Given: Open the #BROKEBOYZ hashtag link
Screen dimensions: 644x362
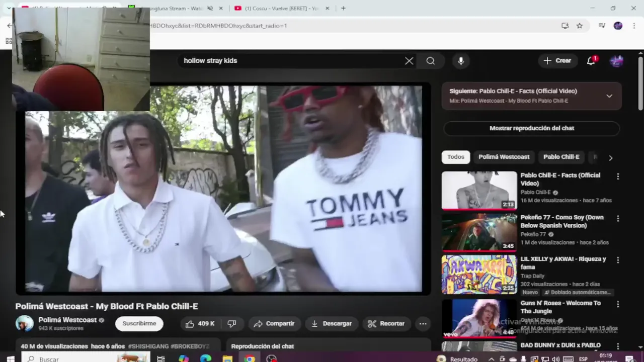Looking at the screenshot, I should [x=190, y=346].
